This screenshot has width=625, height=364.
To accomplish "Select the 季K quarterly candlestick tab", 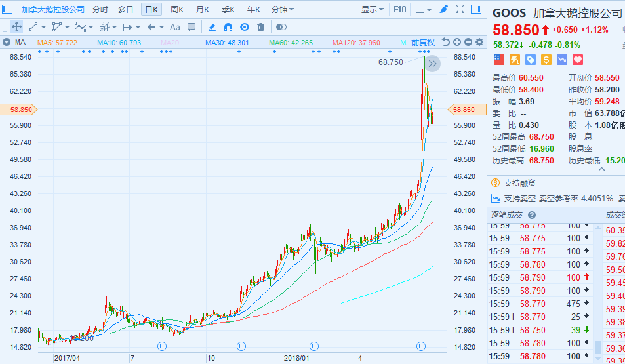I will click(x=228, y=9).
